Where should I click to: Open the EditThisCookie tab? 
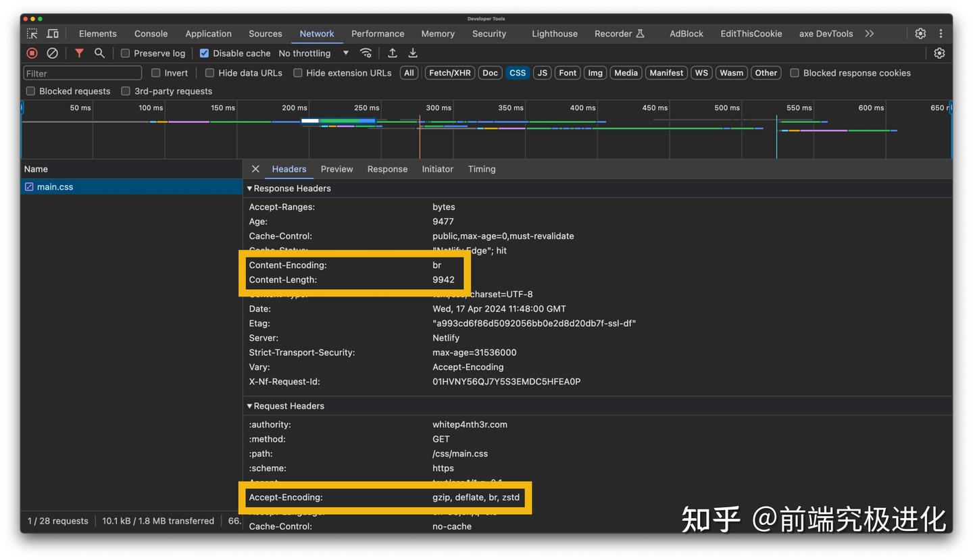tap(751, 34)
